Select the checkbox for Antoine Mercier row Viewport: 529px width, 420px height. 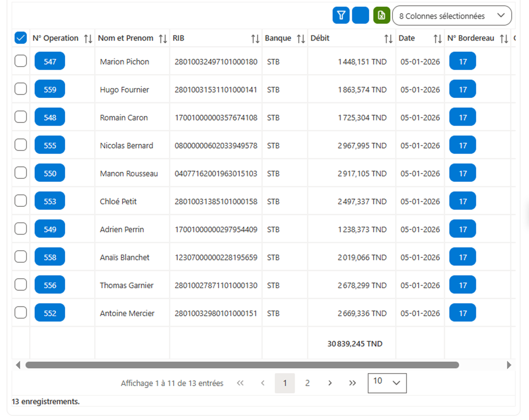[x=20, y=312]
